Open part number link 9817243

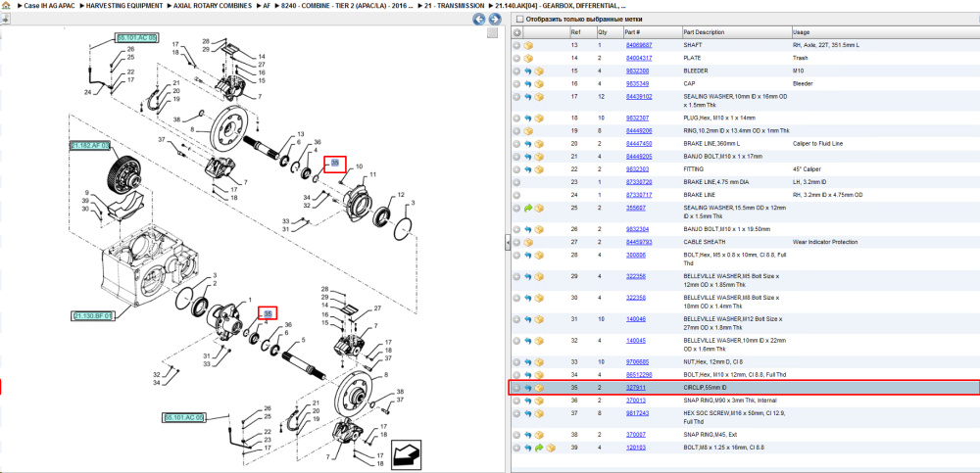[638, 413]
